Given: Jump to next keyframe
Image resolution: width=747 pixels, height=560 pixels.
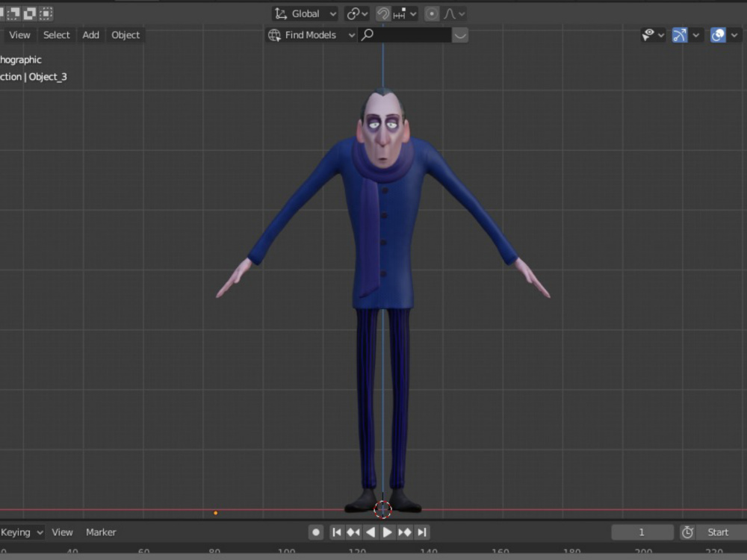Looking at the screenshot, I should pos(404,532).
